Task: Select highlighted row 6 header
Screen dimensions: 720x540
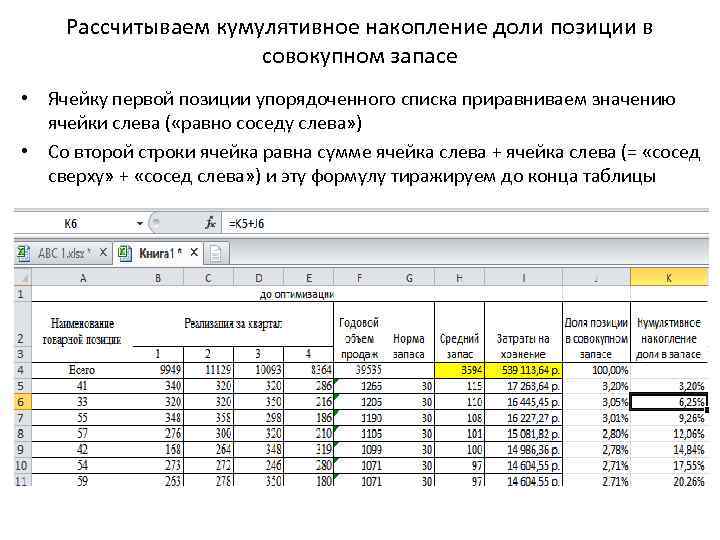Action: coord(22,402)
